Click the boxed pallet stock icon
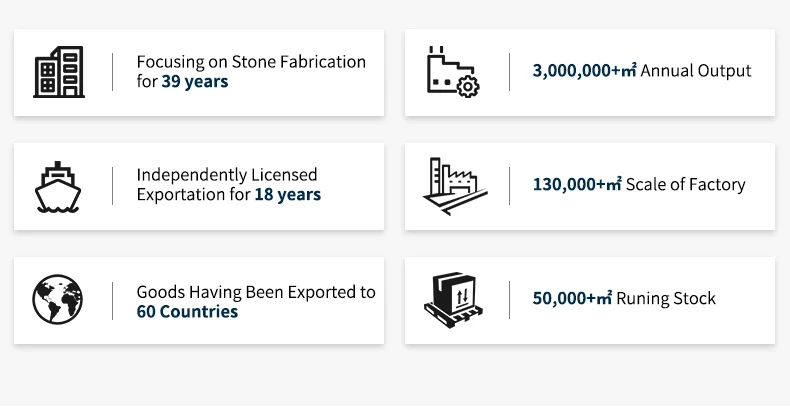 (453, 300)
